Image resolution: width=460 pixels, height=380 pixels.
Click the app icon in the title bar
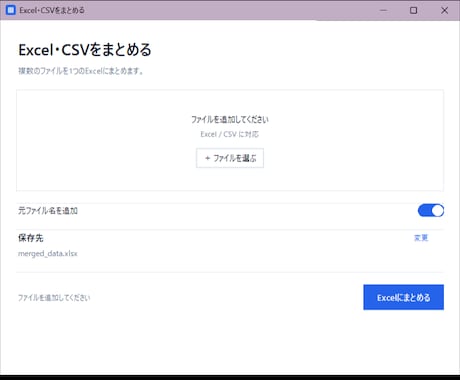(x=11, y=10)
